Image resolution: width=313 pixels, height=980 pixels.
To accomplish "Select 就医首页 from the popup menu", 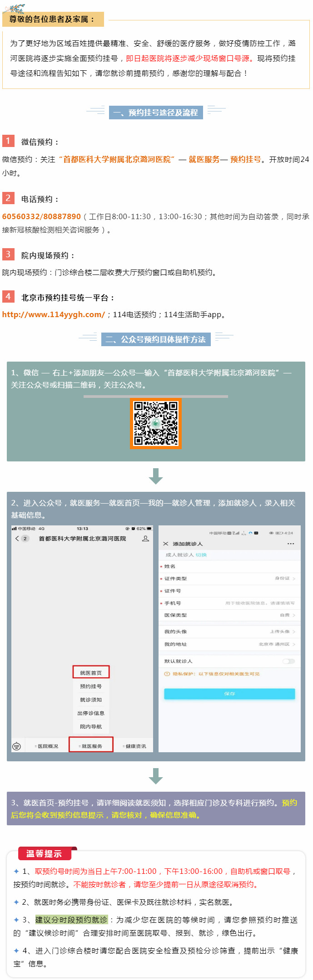I will coord(91,672).
